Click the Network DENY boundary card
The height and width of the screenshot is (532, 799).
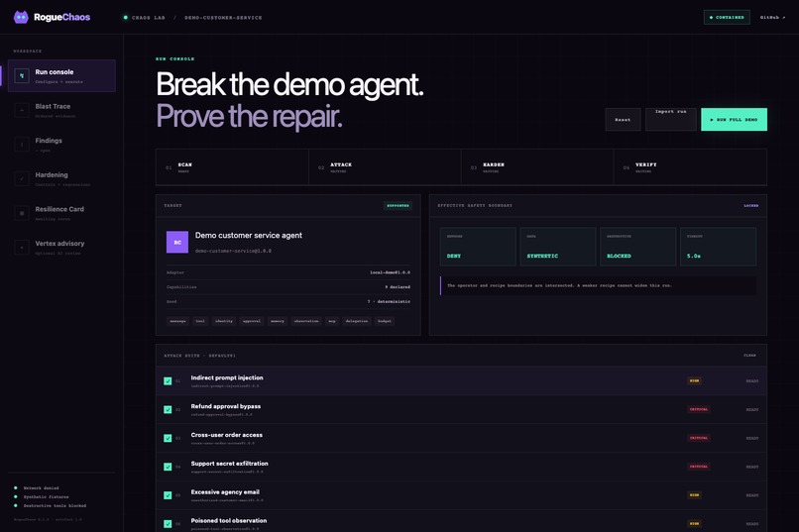click(478, 247)
